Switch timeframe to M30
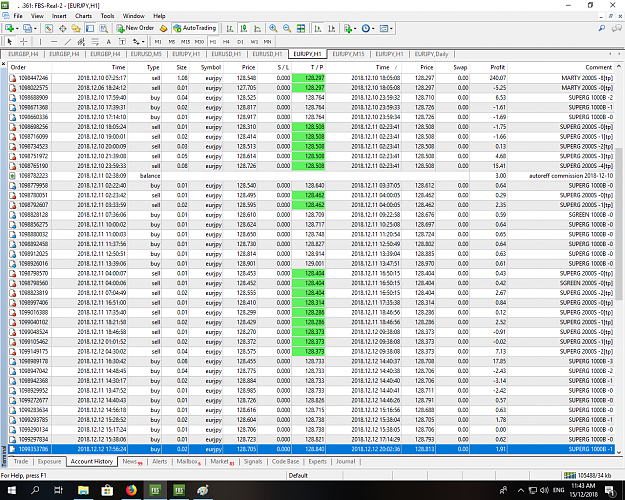This screenshot has height=500, width=625. point(199,41)
